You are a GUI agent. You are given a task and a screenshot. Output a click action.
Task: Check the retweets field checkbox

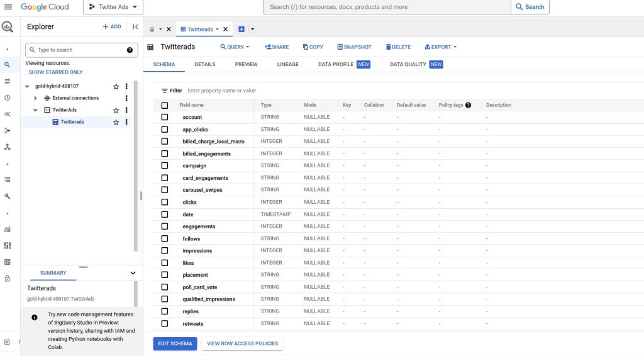(x=165, y=323)
